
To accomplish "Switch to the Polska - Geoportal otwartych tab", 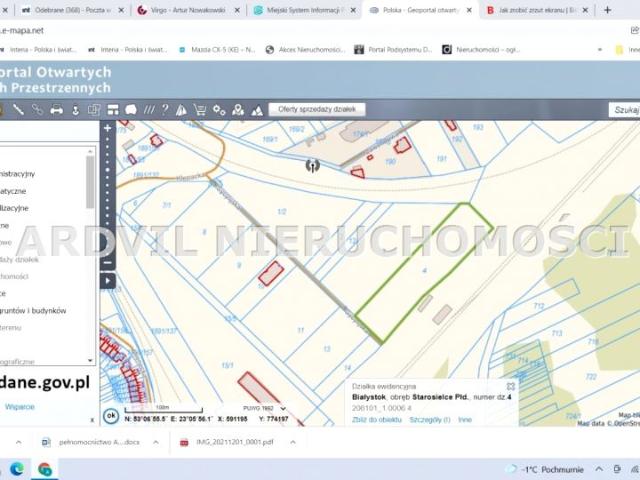I will pyautogui.click(x=420, y=10).
